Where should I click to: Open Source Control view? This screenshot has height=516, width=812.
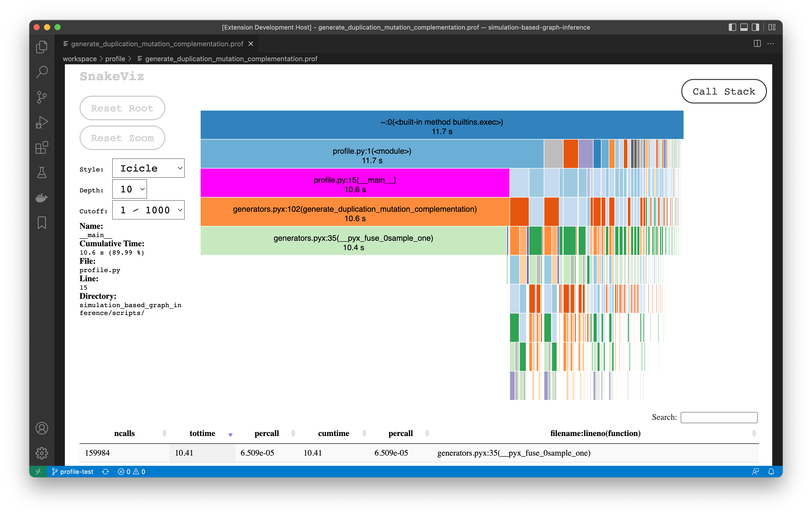[x=42, y=97]
